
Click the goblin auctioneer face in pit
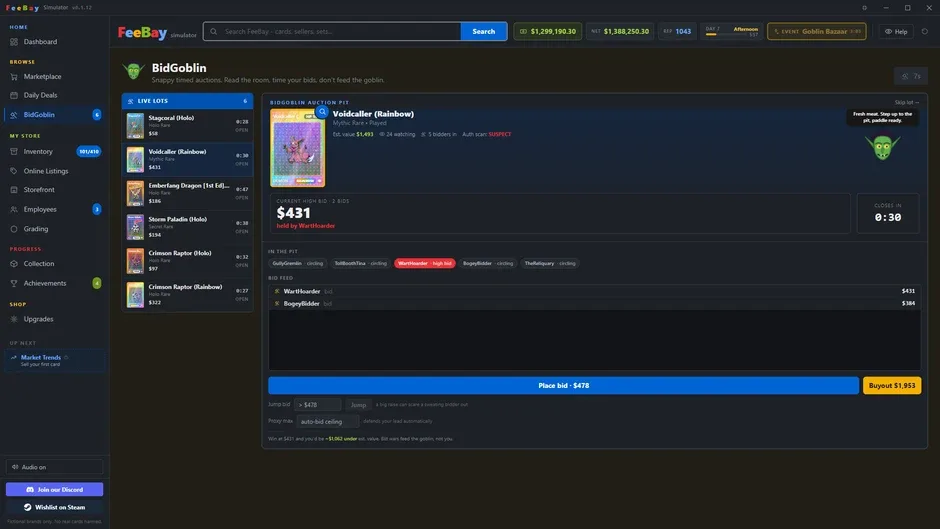882,147
